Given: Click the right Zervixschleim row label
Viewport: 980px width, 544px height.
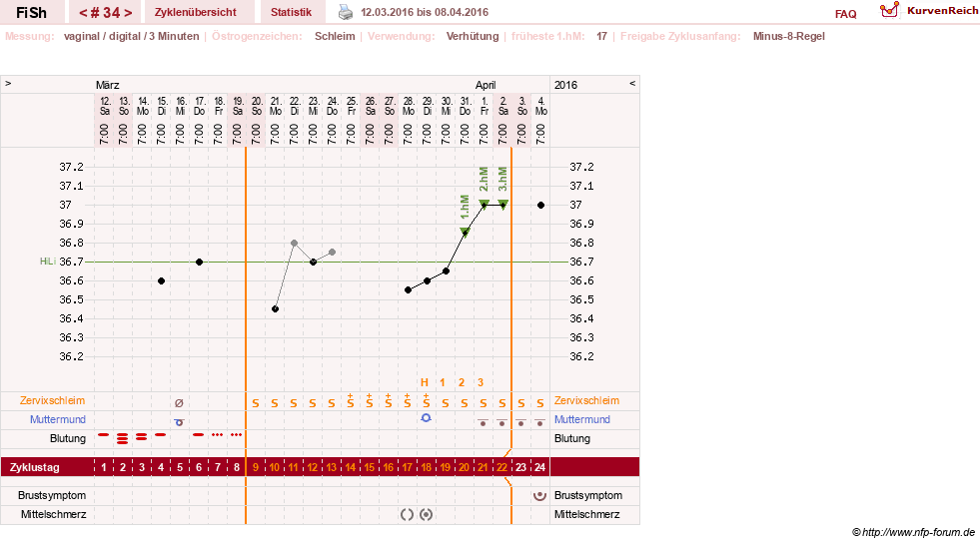Looking at the screenshot, I should pyautogui.click(x=586, y=400).
